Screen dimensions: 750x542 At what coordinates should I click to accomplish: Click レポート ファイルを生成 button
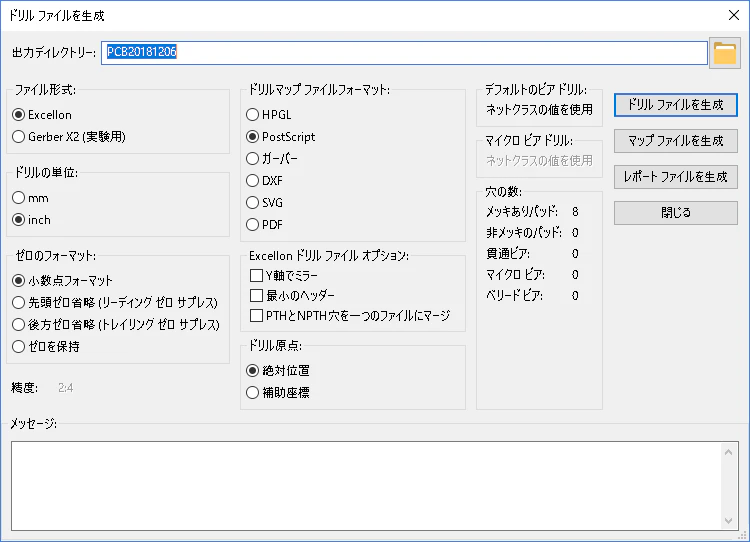pos(675,177)
